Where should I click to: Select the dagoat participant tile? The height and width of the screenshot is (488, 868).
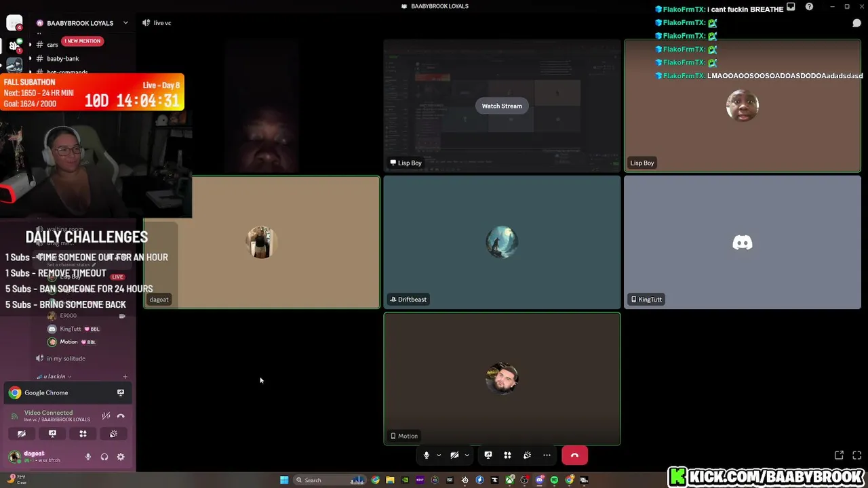tap(262, 242)
